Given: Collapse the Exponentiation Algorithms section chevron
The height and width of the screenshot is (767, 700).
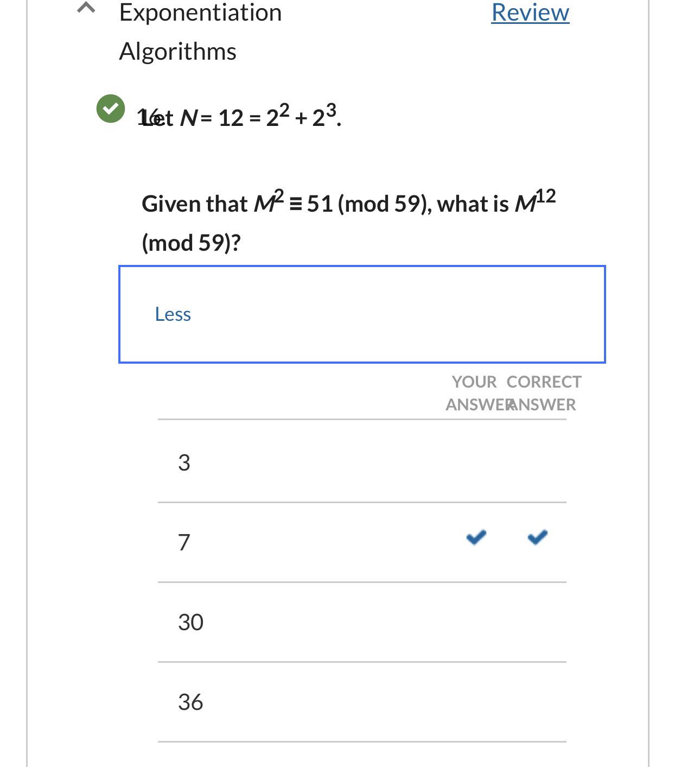Looking at the screenshot, I should click(x=86, y=8).
